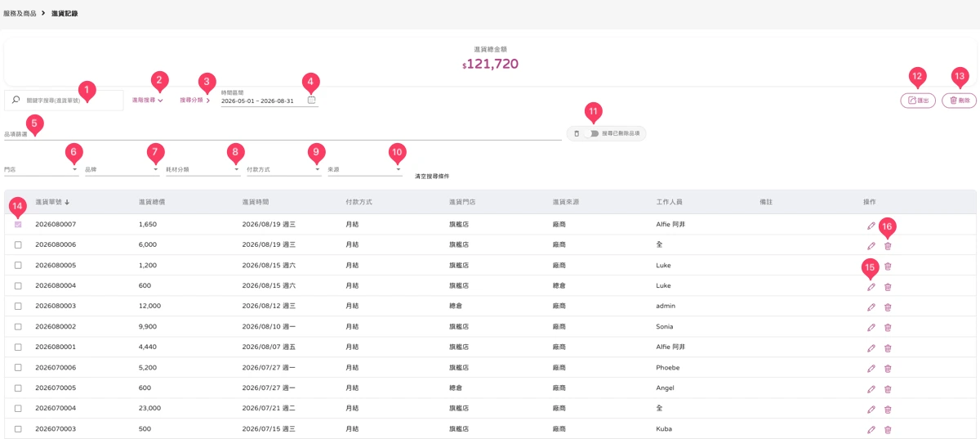980x439 pixels.
Task: Toggle the 搜尋已刪除品項 switch
Action: tap(592, 133)
